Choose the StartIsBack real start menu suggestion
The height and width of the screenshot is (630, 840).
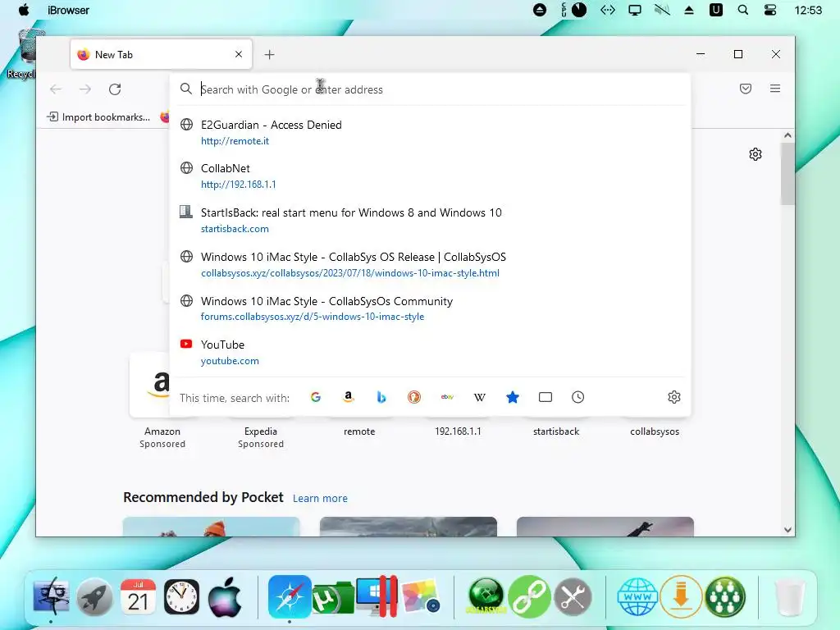pyautogui.click(x=430, y=220)
